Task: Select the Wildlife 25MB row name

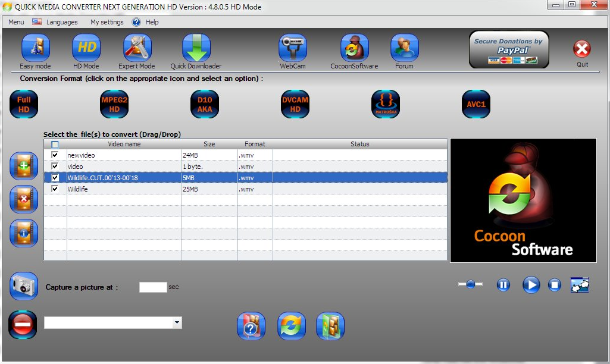Action: click(x=77, y=189)
